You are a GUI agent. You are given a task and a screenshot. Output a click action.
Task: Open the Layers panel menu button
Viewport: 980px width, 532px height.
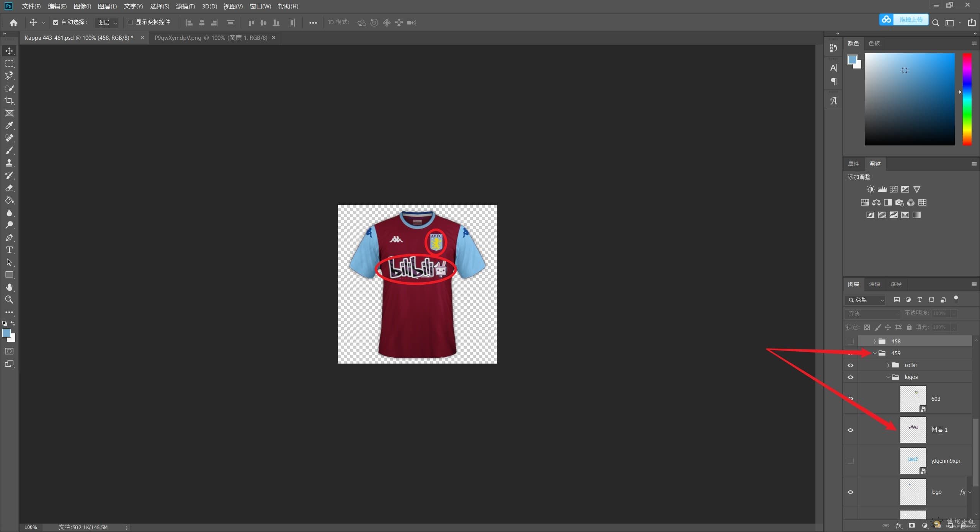(x=974, y=284)
